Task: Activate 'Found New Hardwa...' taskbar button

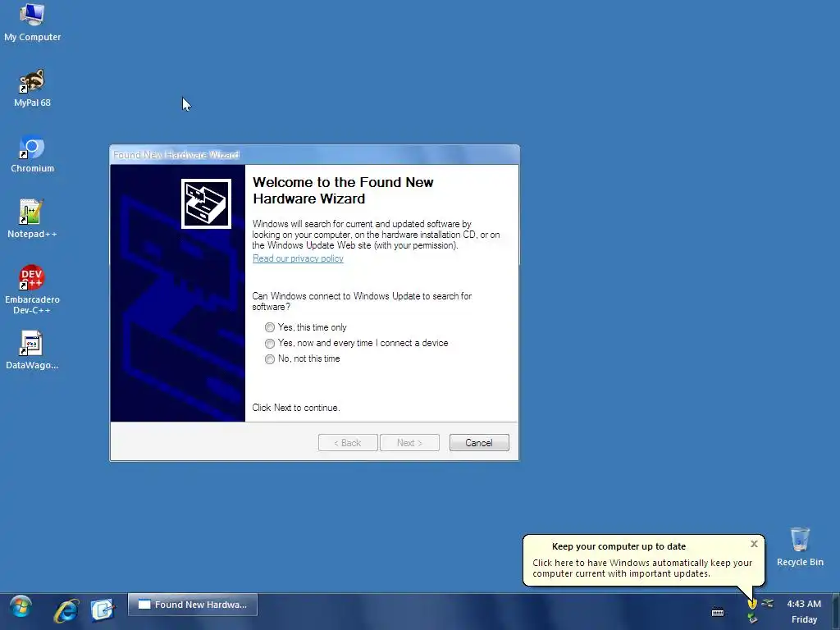Action: (x=193, y=605)
